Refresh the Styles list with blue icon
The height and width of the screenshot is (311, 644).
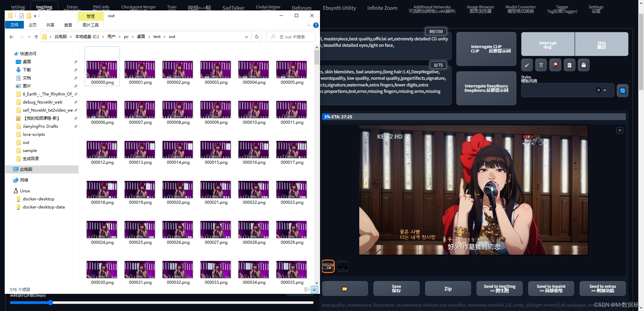click(623, 90)
